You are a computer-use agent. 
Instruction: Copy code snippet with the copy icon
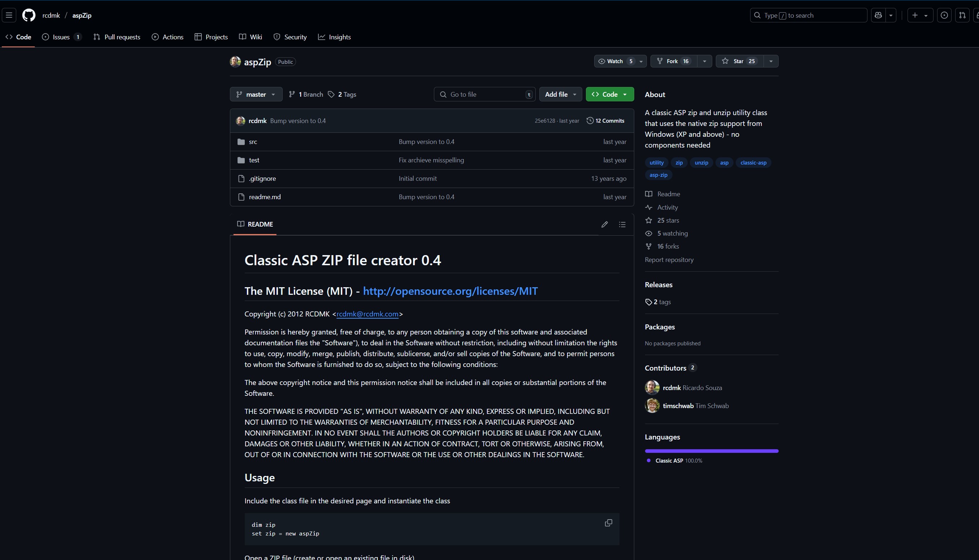click(608, 523)
